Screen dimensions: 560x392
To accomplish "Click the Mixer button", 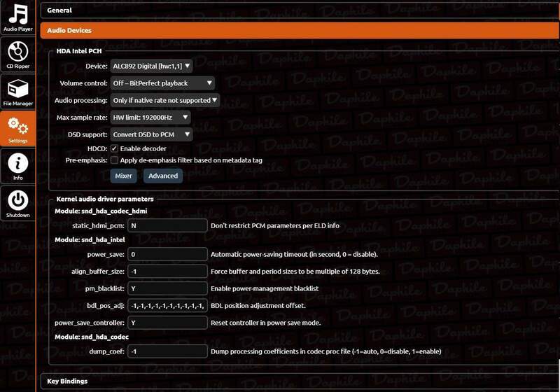I will tap(125, 176).
